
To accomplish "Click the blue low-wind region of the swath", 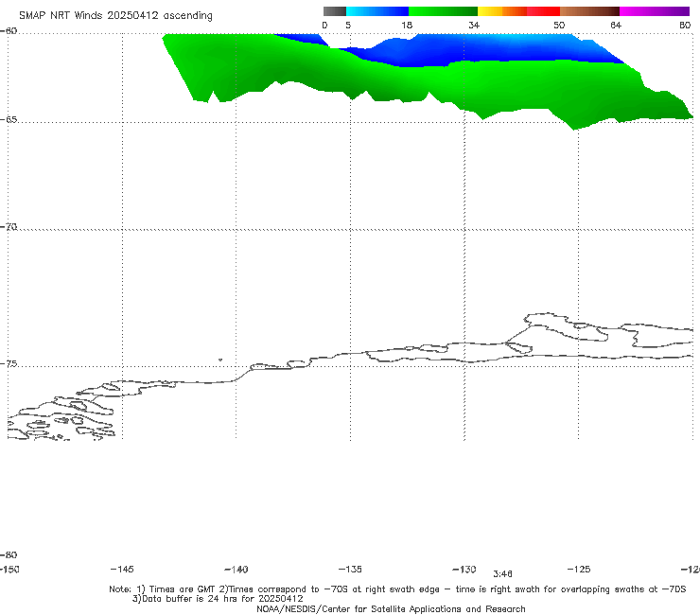I will click(x=482, y=49).
